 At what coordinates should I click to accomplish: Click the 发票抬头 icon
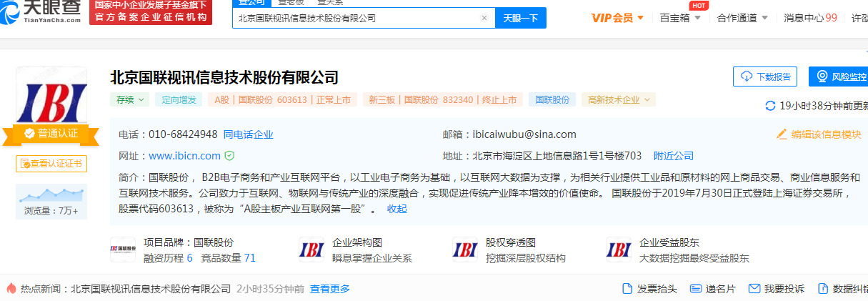point(627,289)
